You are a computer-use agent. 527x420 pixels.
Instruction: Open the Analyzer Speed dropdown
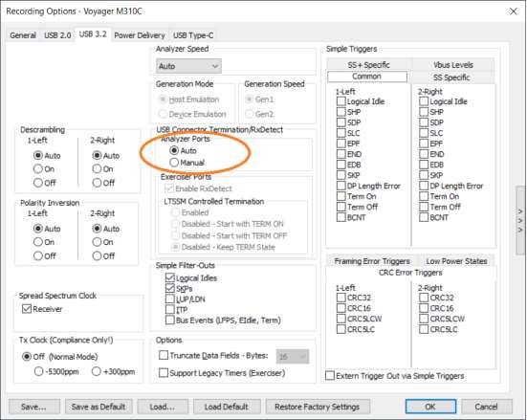188,66
